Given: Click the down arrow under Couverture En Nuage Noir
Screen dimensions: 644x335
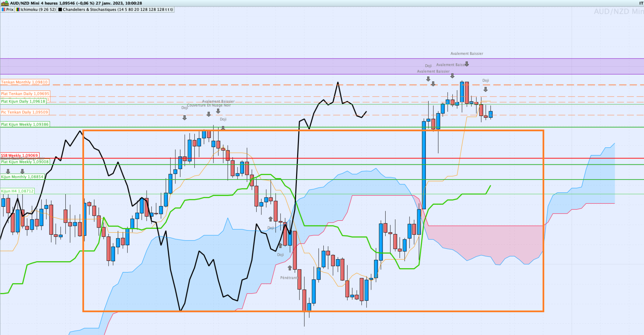Looking at the screenshot, I should (x=209, y=114).
